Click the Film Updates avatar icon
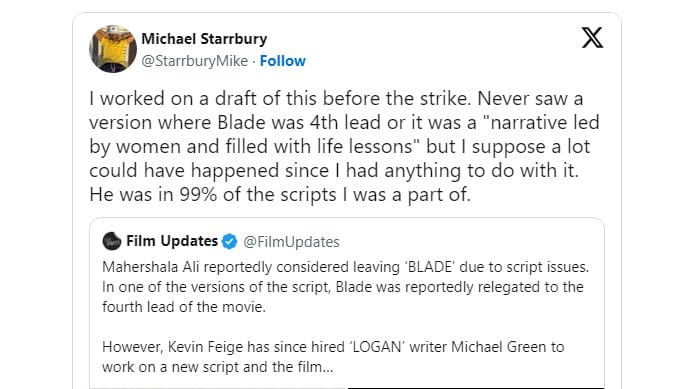This screenshot has width=674, height=389. click(x=112, y=241)
